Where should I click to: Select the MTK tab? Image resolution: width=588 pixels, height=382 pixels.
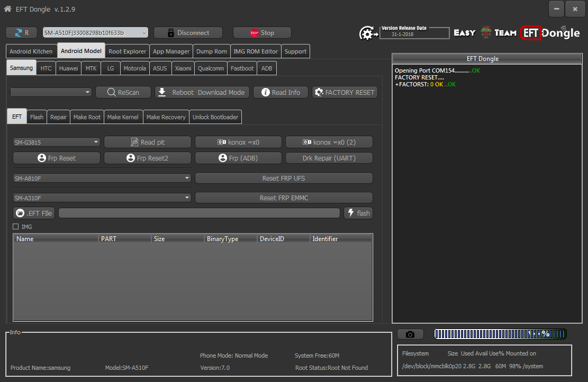pyautogui.click(x=91, y=68)
